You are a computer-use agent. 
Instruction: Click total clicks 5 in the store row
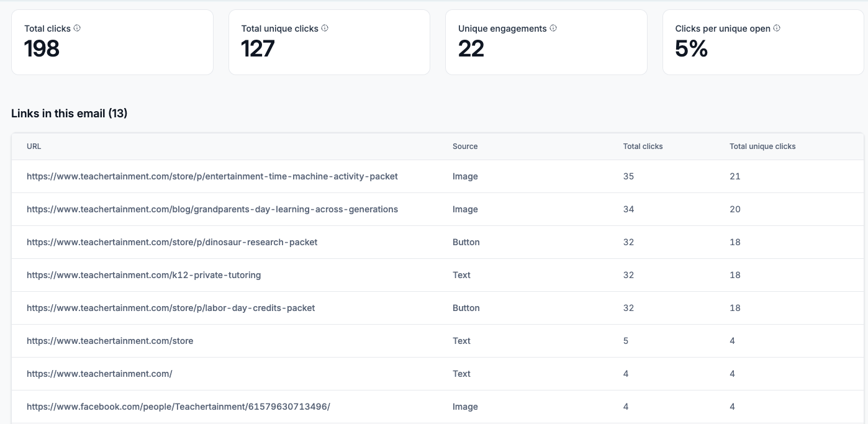click(x=626, y=341)
